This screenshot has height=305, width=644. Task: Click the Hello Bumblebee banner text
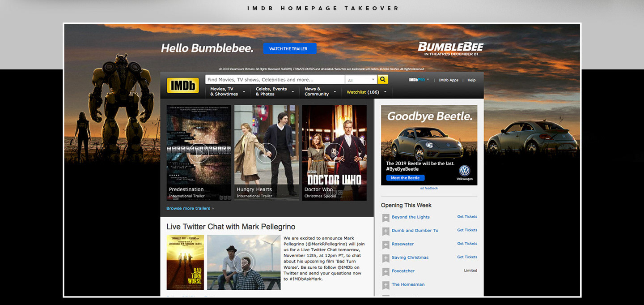(207, 48)
